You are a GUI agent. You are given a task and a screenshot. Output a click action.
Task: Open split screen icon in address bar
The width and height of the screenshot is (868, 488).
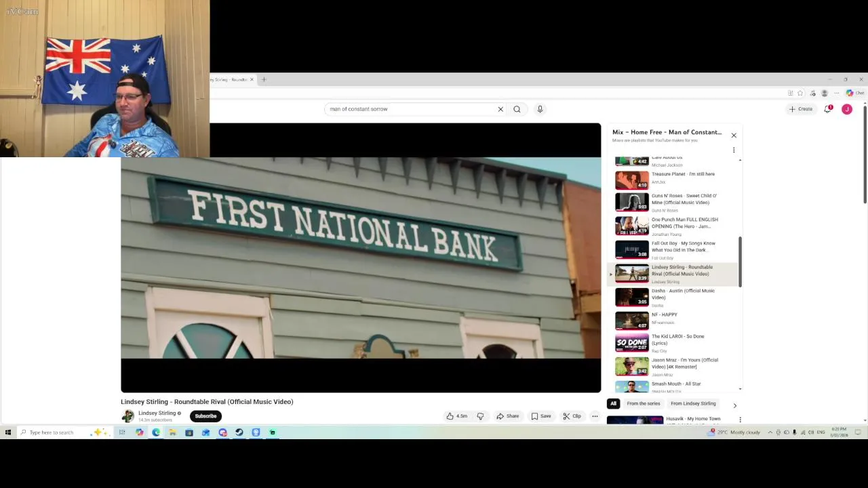coord(790,93)
